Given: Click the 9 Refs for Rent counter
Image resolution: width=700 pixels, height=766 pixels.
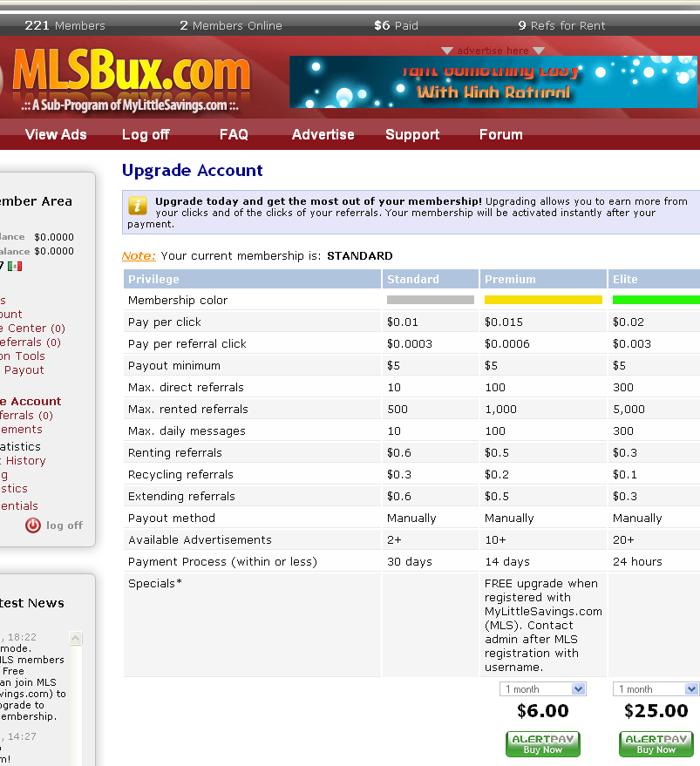Looking at the screenshot, I should click(x=561, y=25).
